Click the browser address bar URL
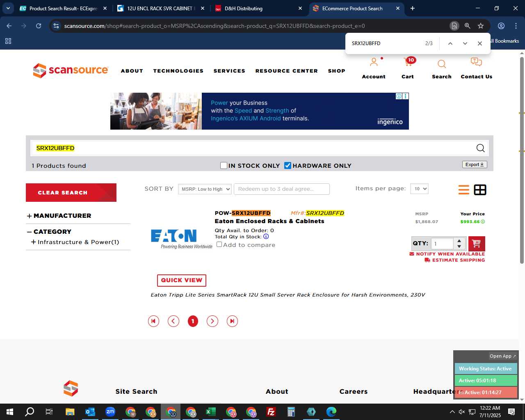Viewport: 525px width, 420px height. (x=215, y=26)
